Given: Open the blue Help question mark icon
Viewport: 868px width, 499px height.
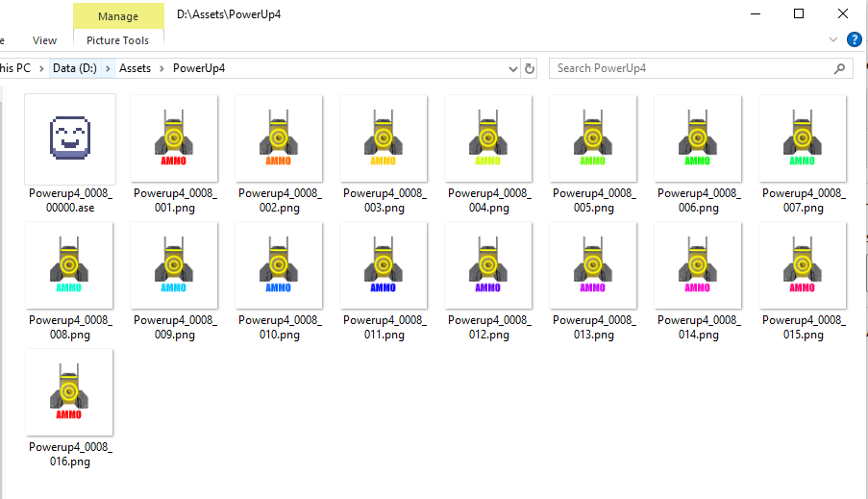Looking at the screenshot, I should click(x=855, y=39).
